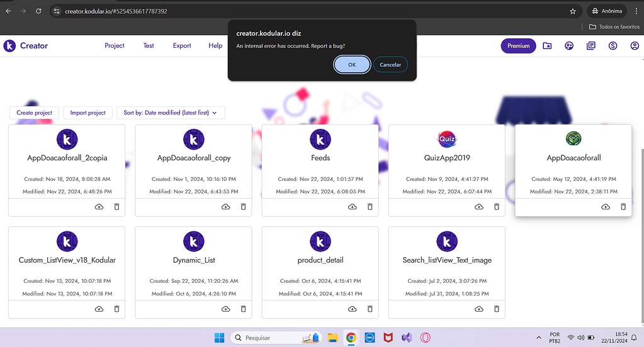Open the Chrome three-dot menu
The height and width of the screenshot is (347, 644).
click(636, 11)
